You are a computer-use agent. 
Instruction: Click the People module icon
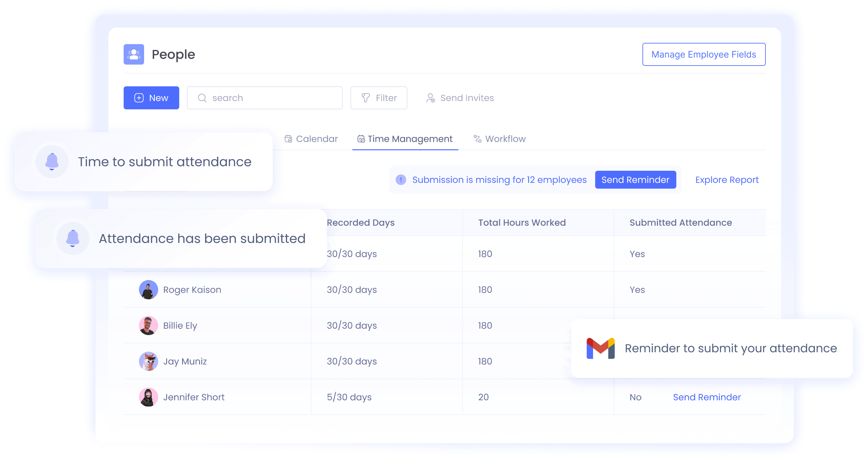(x=134, y=54)
